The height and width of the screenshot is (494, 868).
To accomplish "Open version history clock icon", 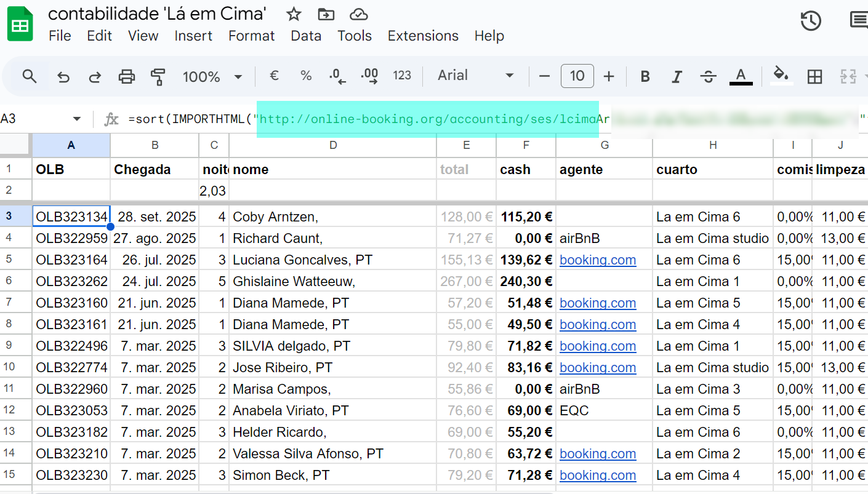I will [x=811, y=21].
